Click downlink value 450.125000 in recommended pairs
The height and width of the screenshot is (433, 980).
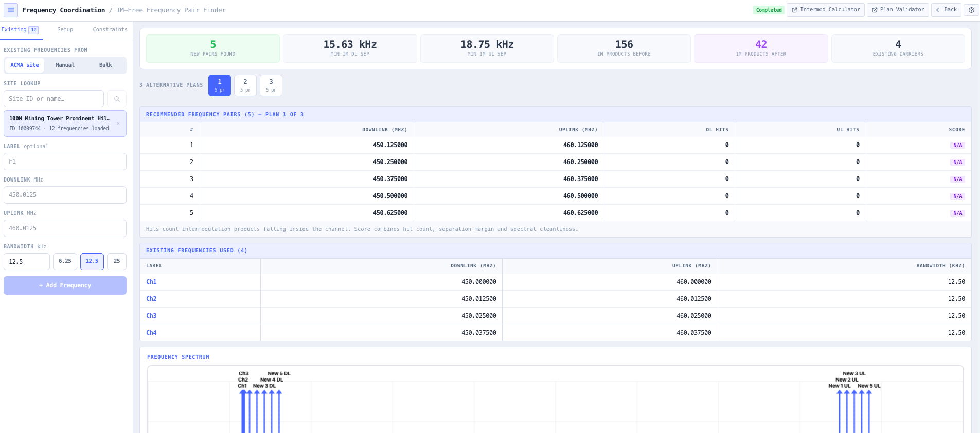(390, 145)
